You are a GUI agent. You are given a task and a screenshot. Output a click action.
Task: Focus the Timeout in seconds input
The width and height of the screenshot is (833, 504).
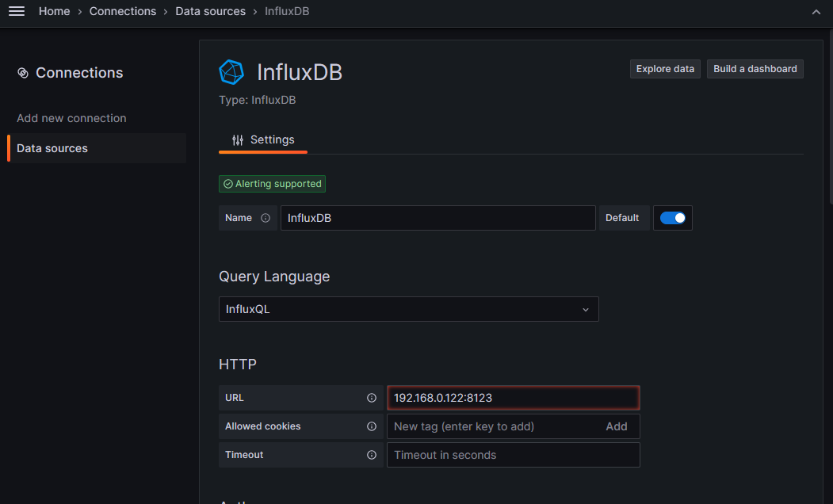(513, 455)
